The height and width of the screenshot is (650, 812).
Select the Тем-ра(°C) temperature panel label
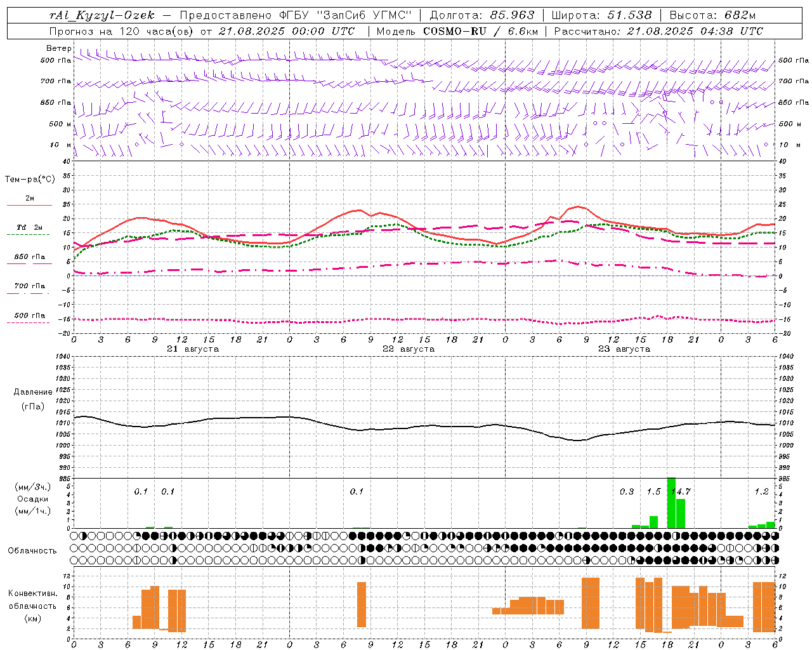(30, 179)
